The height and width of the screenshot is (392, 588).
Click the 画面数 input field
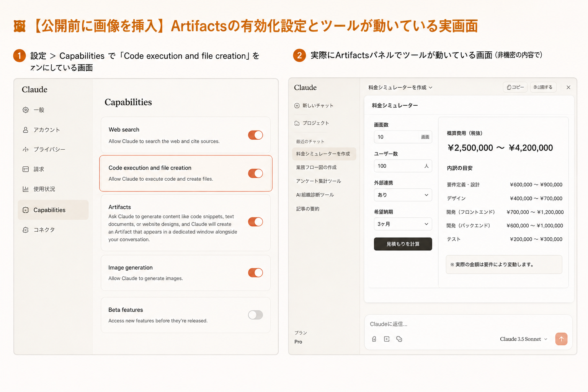(x=403, y=137)
